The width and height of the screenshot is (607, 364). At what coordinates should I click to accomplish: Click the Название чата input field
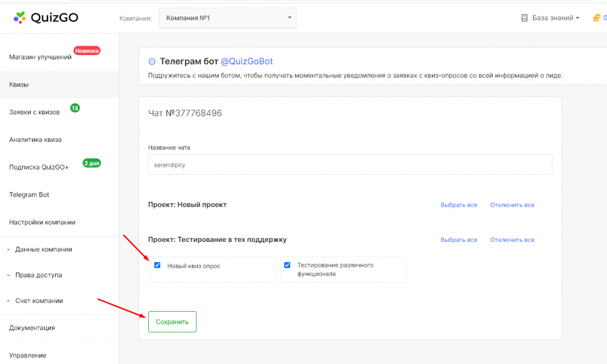[350, 165]
